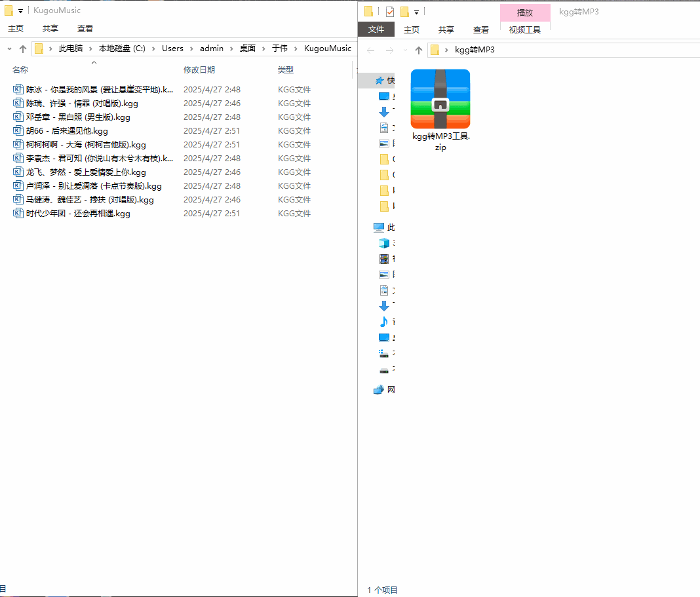Click kgg转MP3 path in address bar

tap(475, 50)
